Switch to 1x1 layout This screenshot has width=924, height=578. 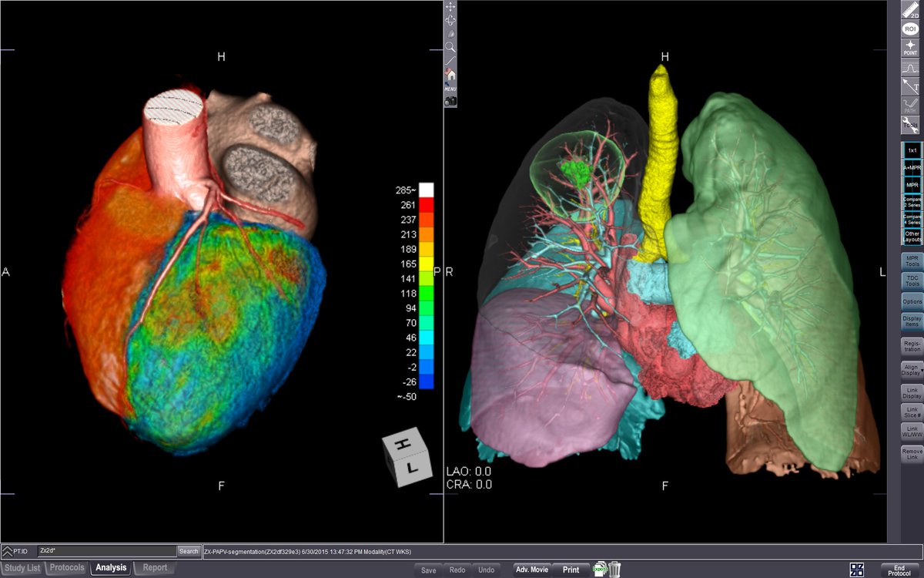(x=912, y=150)
